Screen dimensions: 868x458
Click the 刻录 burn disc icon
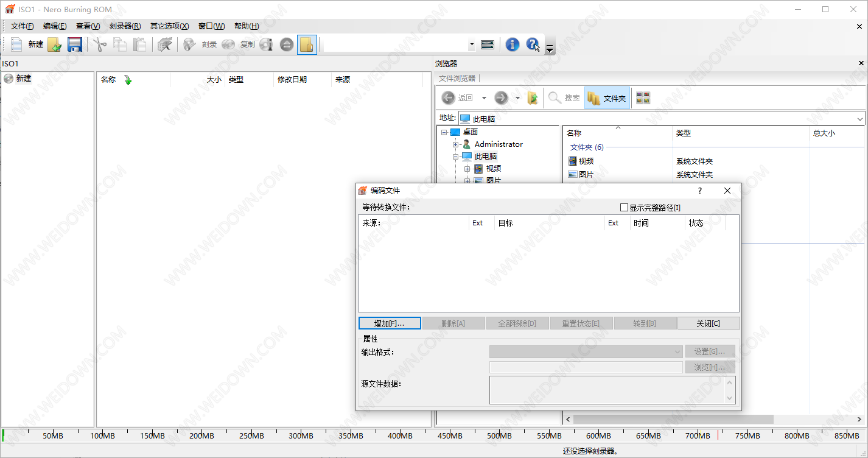click(x=189, y=44)
